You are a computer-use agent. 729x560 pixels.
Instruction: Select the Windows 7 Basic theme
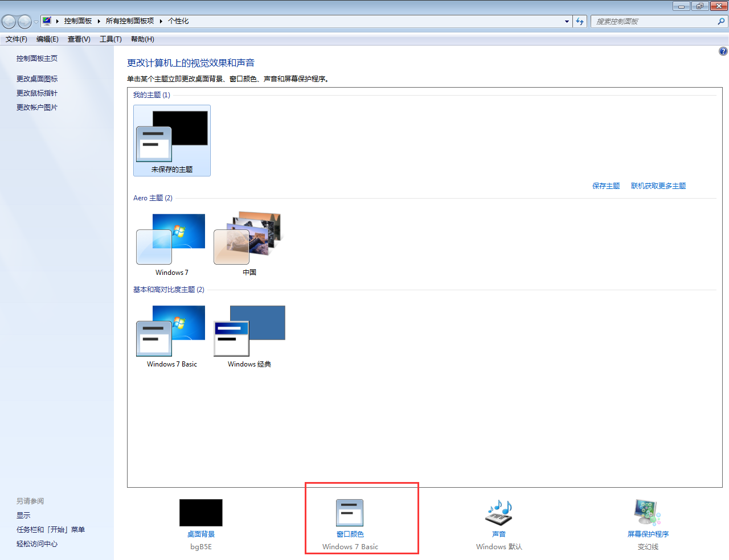(x=171, y=336)
